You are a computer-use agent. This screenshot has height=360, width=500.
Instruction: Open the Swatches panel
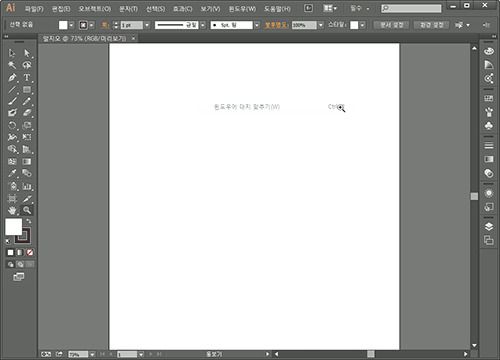(x=489, y=98)
